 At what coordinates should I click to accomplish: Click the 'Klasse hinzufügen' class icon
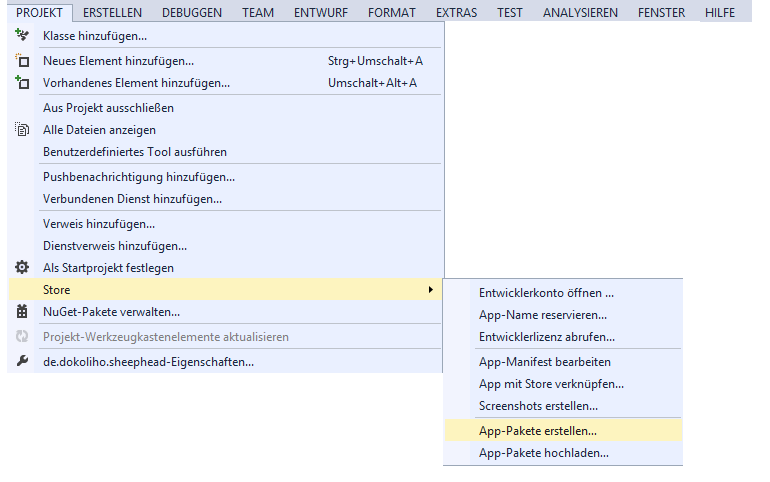(x=23, y=36)
